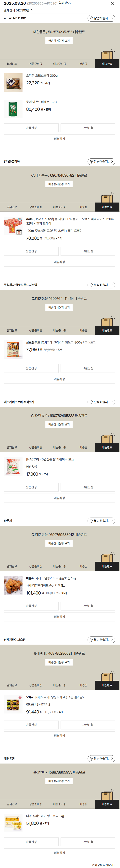Viewport: 120px width, 868px height.
Task: Select 배송완료 step tab for emart shipment
Action: pos(107,64)
